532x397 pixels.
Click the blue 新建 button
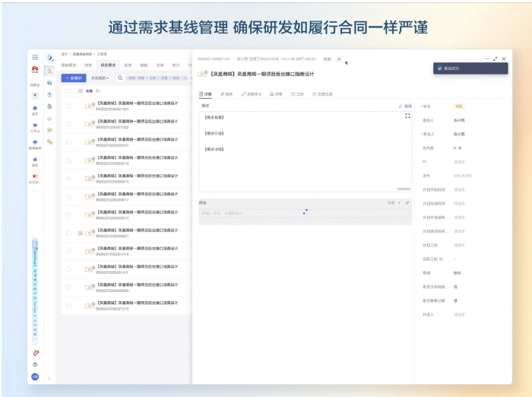click(74, 78)
